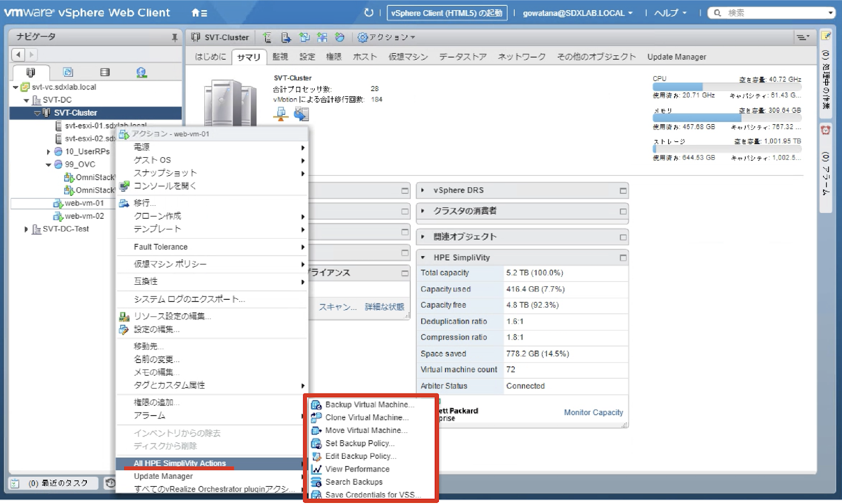Open the Snapshot submenu
Image resolution: width=842 pixels, height=504 pixels.
click(212, 173)
